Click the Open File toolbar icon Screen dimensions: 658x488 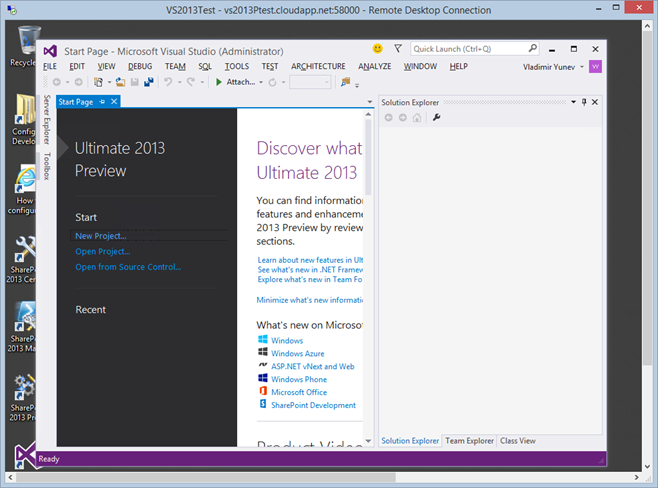(x=120, y=82)
